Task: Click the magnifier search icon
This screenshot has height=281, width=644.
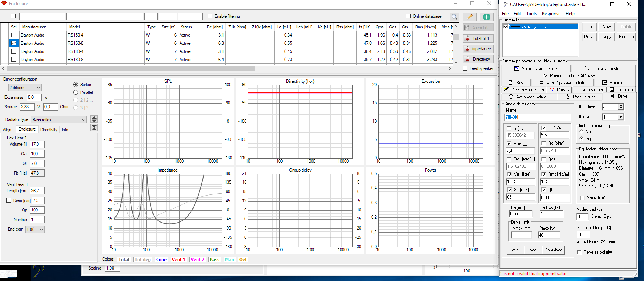Action: 454,17
